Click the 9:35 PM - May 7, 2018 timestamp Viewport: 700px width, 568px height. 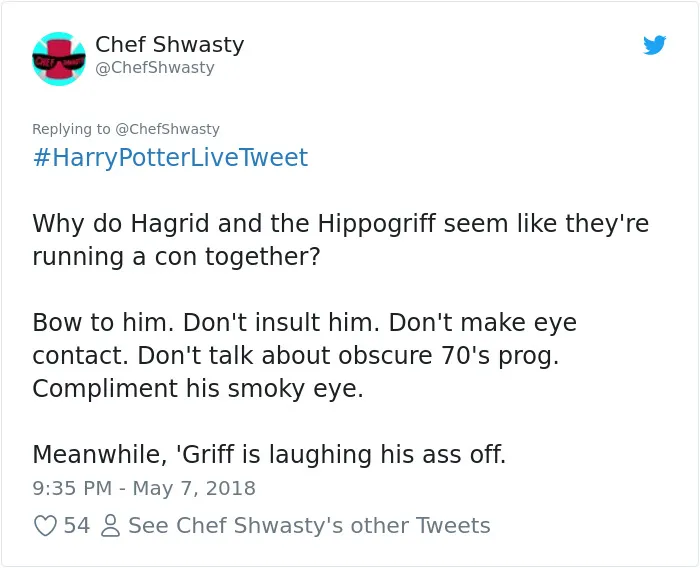pos(144,488)
